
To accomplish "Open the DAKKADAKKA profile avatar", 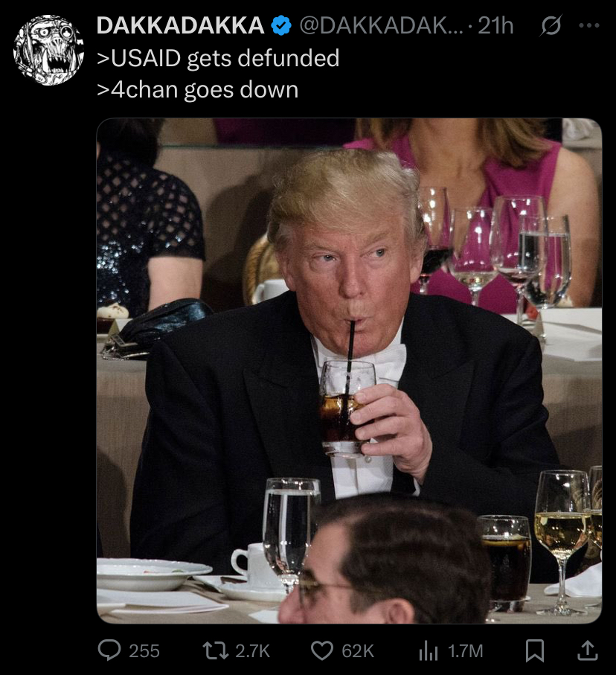I will click(48, 50).
